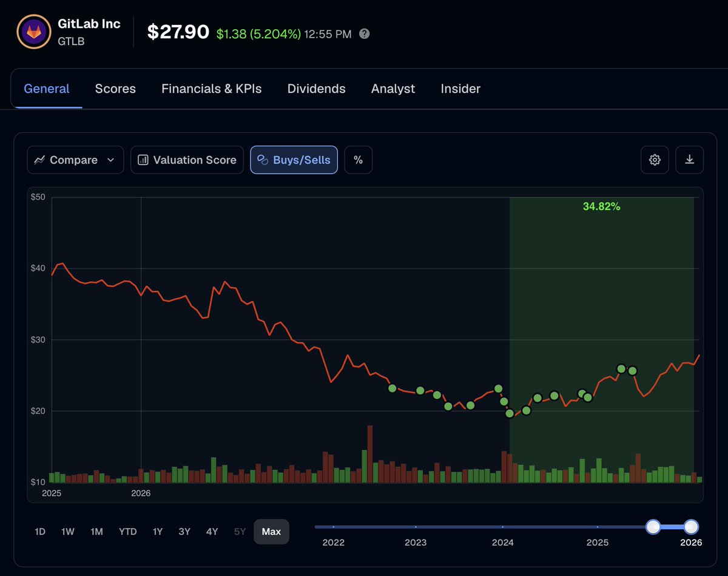Image resolution: width=728 pixels, height=576 pixels.
Task: Open the Insider tab
Action: pyautogui.click(x=460, y=89)
